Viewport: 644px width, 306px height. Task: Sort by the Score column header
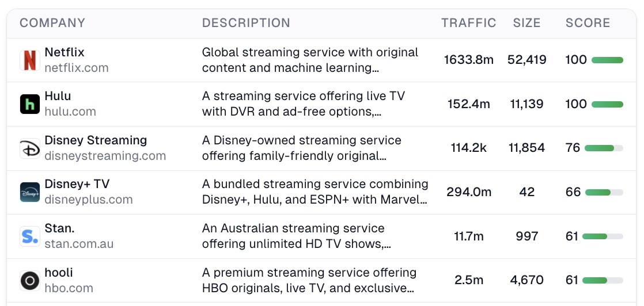(588, 23)
